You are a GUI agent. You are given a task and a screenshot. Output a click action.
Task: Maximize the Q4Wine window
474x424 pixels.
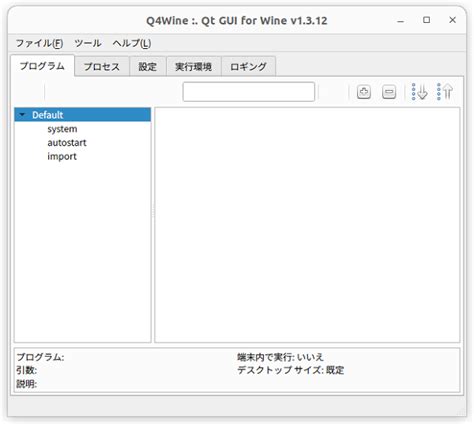426,20
